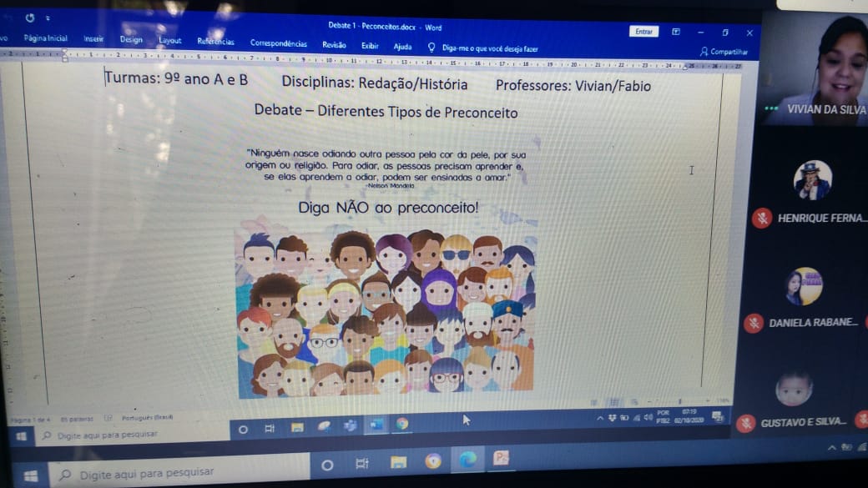Click the 'Diga-me o que você deseja fazer' box
868x488 pixels.
click(490, 48)
